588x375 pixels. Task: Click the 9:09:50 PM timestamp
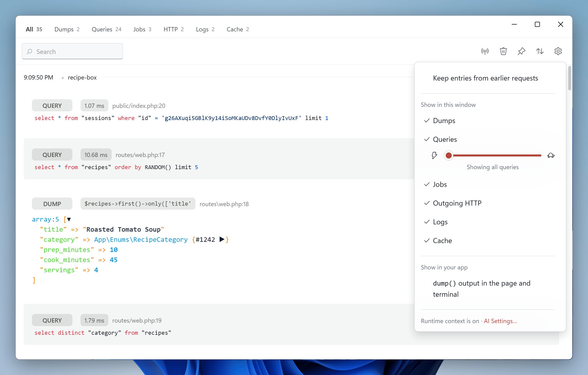(38, 77)
